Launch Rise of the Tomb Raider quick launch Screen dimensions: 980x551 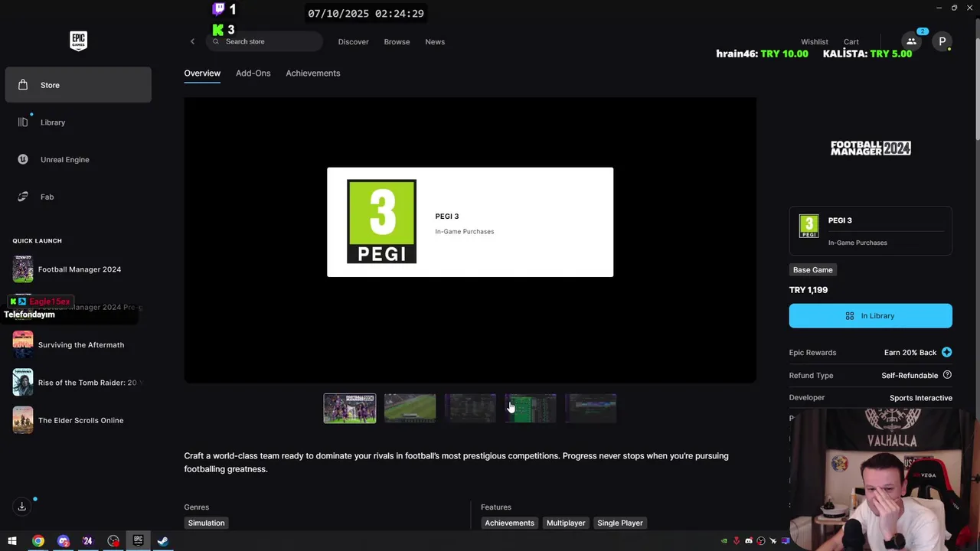[x=77, y=383]
